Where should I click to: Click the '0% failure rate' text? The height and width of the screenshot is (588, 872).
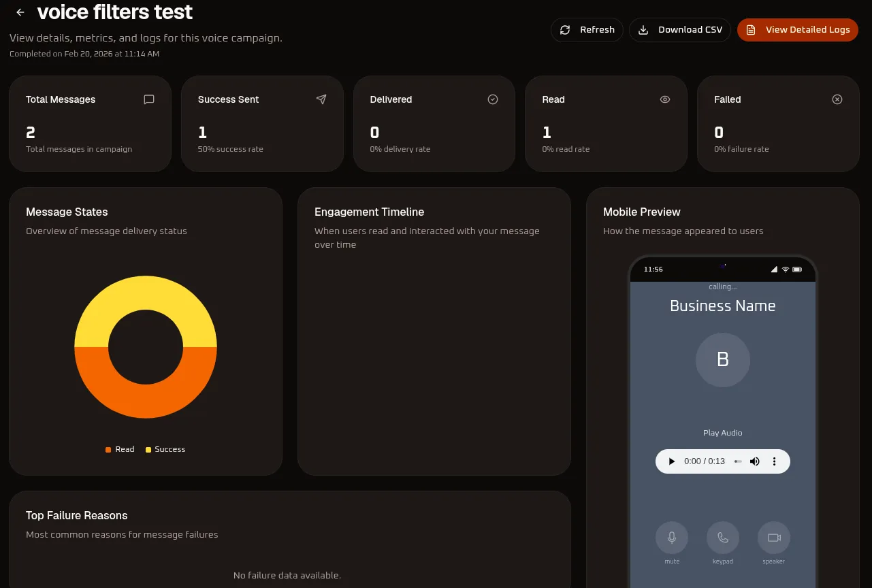click(741, 149)
